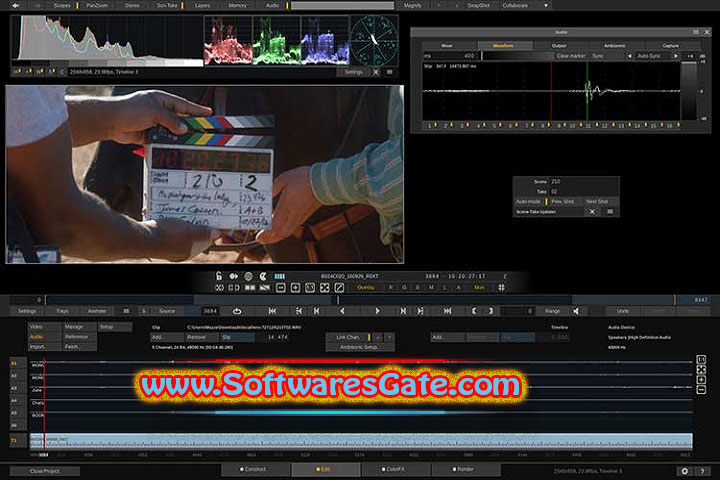
Task: Select the Audio tab in lower-left menu
Action: [45, 337]
